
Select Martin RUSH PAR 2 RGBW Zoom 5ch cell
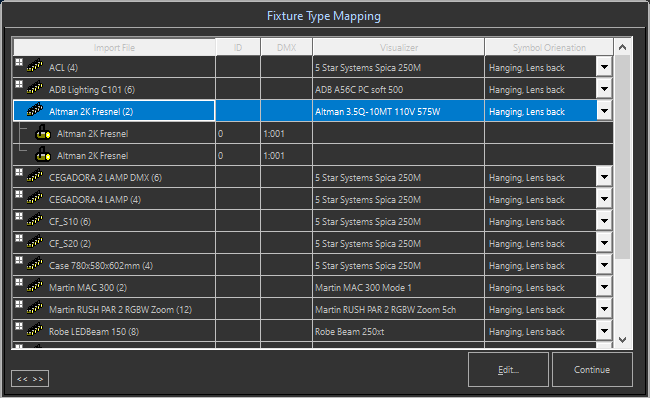398,309
